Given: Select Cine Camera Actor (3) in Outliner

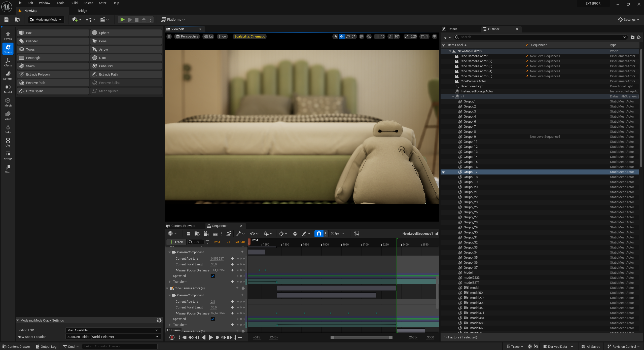Looking at the screenshot, I should 476,66.
